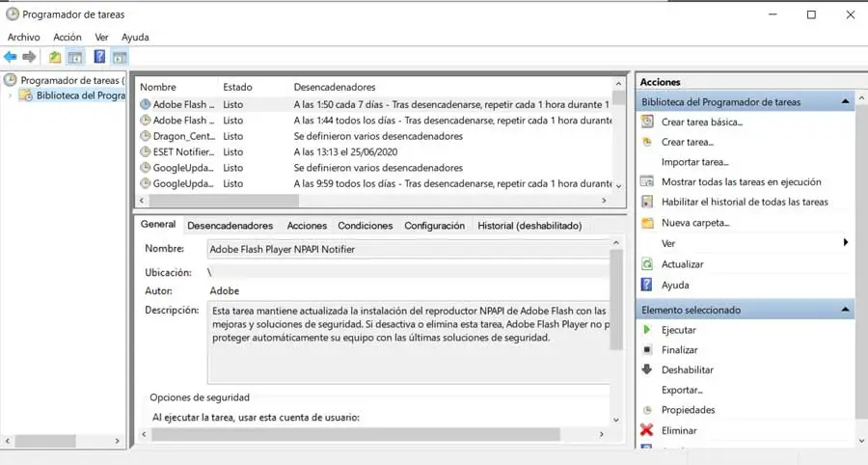Open the Acción menu
The image size is (868, 465).
[67, 37]
